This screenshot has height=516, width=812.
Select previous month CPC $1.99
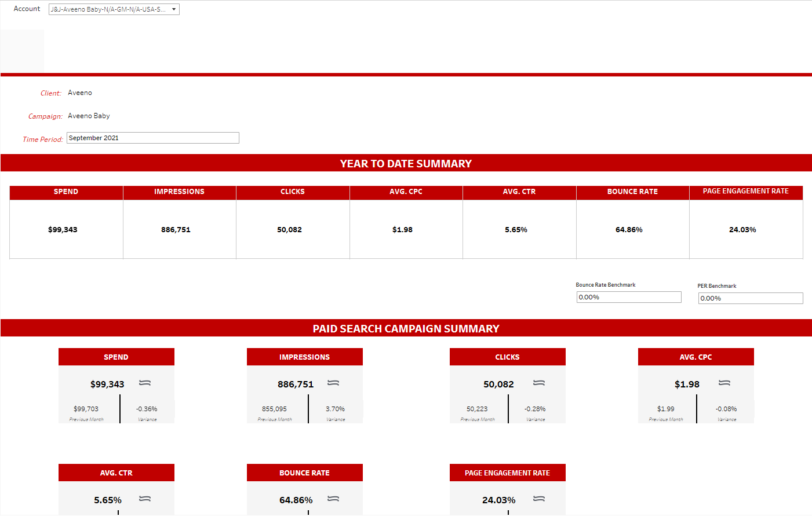click(x=665, y=409)
